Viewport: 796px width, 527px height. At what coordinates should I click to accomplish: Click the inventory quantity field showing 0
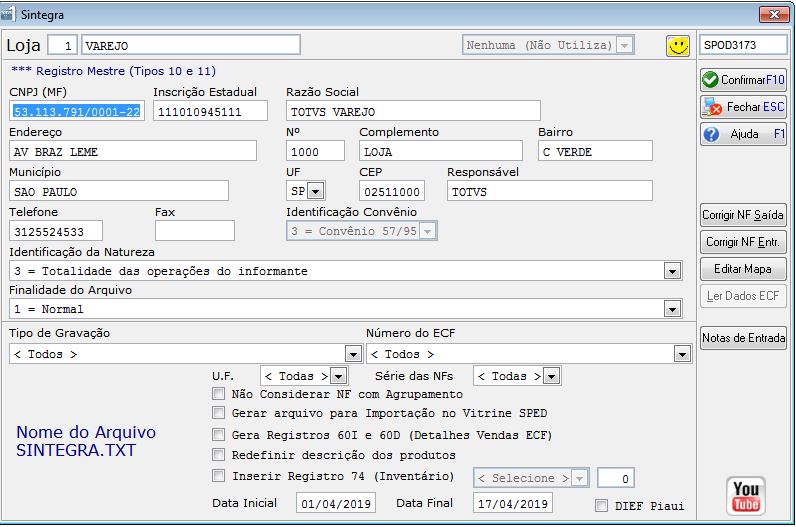tap(616, 478)
